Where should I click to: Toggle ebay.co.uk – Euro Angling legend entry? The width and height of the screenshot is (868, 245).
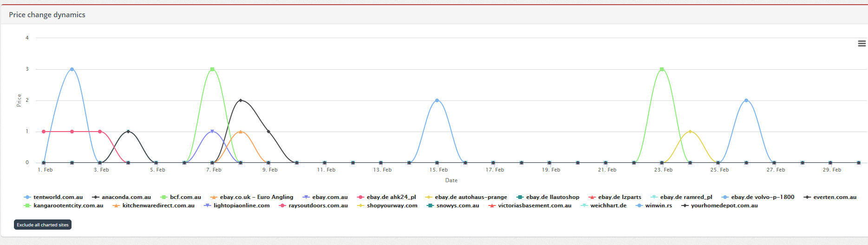click(252, 197)
